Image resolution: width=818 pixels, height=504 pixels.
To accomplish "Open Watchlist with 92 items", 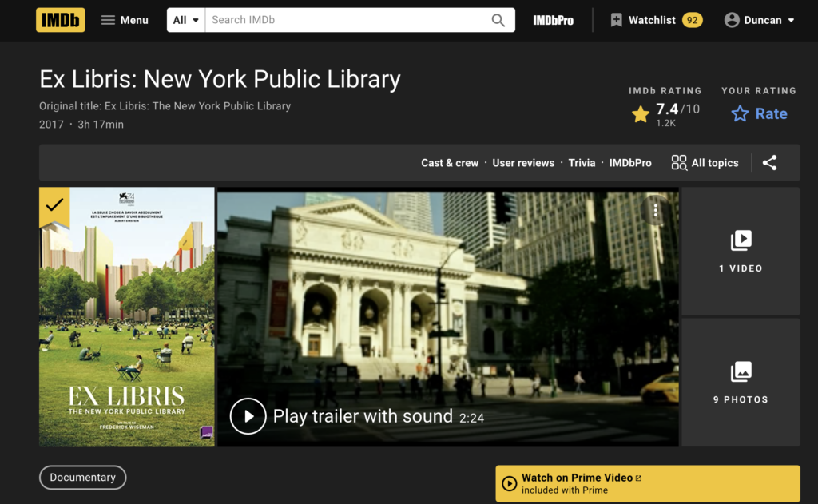I will (655, 20).
